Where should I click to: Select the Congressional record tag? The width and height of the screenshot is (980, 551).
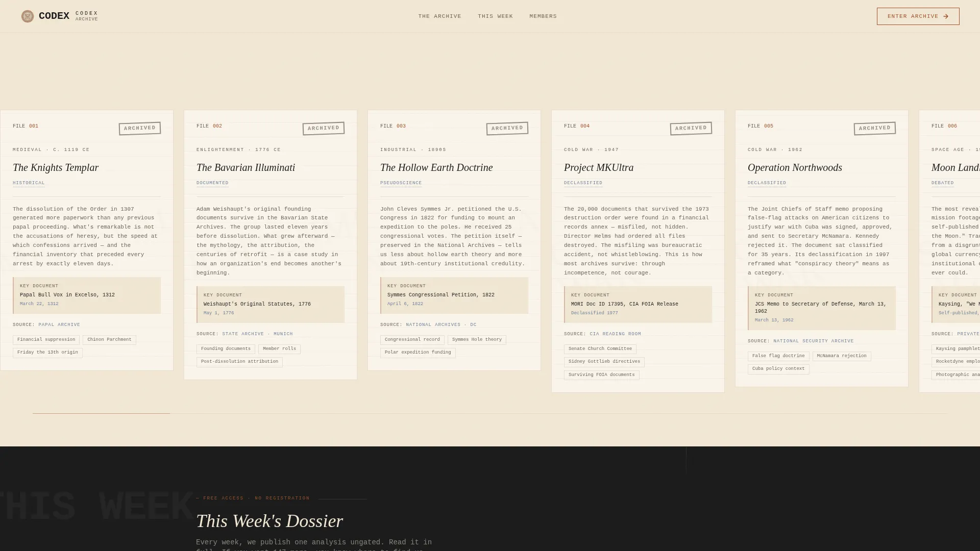tap(412, 340)
